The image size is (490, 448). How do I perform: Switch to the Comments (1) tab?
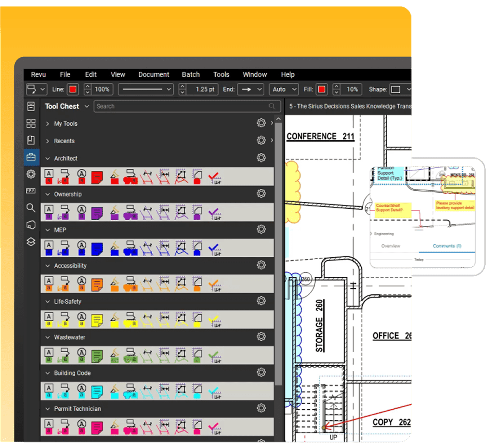click(447, 246)
